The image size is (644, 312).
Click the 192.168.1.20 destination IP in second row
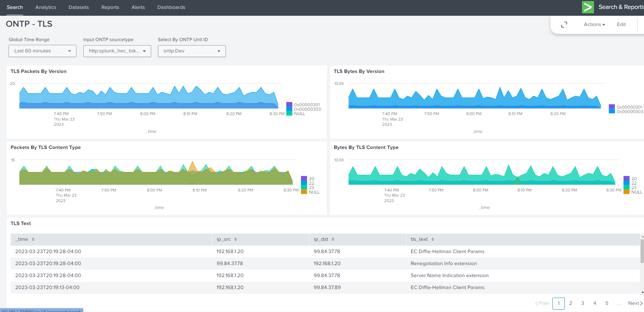click(x=327, y=264)
